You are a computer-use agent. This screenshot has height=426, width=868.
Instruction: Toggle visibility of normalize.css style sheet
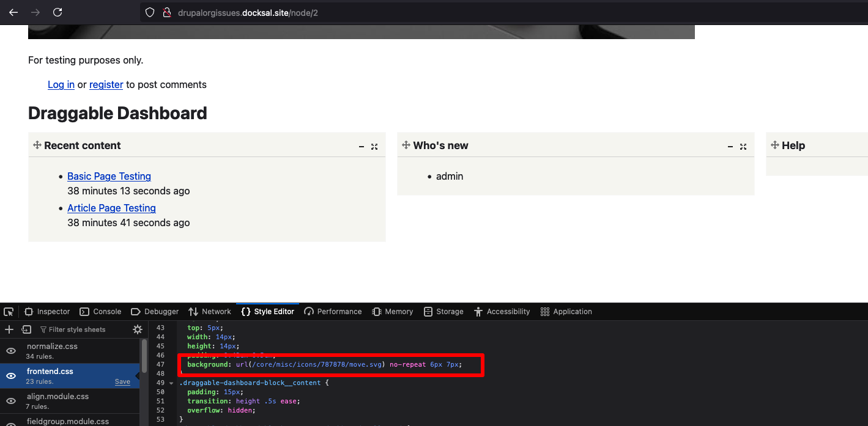point(11,351)
